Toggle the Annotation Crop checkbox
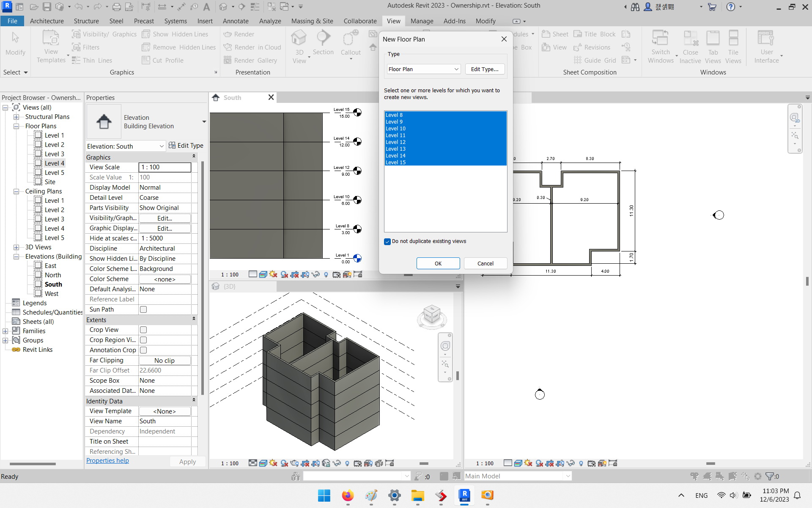The image size is (812, 508). point(143,350)
